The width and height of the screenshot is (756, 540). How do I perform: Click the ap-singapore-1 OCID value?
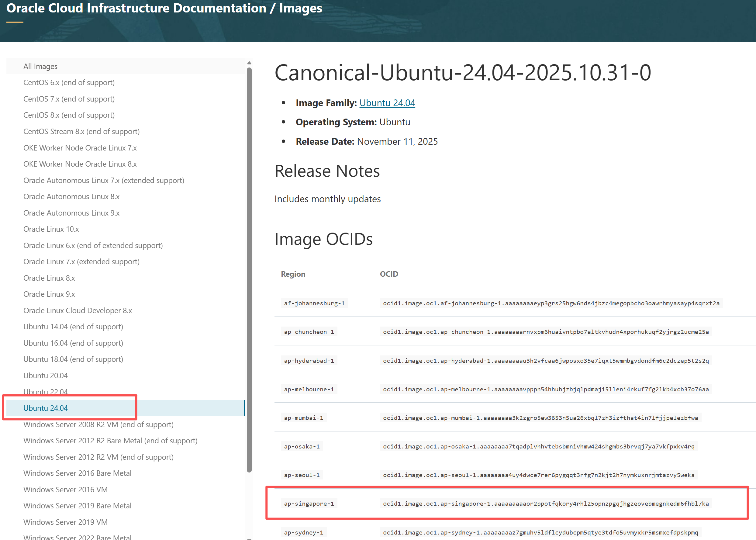(x=546, y=504)
